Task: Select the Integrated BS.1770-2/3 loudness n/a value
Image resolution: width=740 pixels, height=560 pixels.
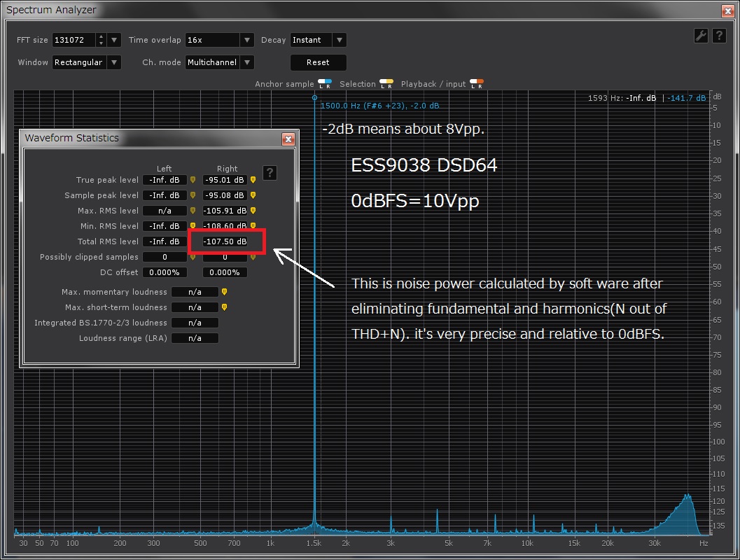Action: pos(195,323)
